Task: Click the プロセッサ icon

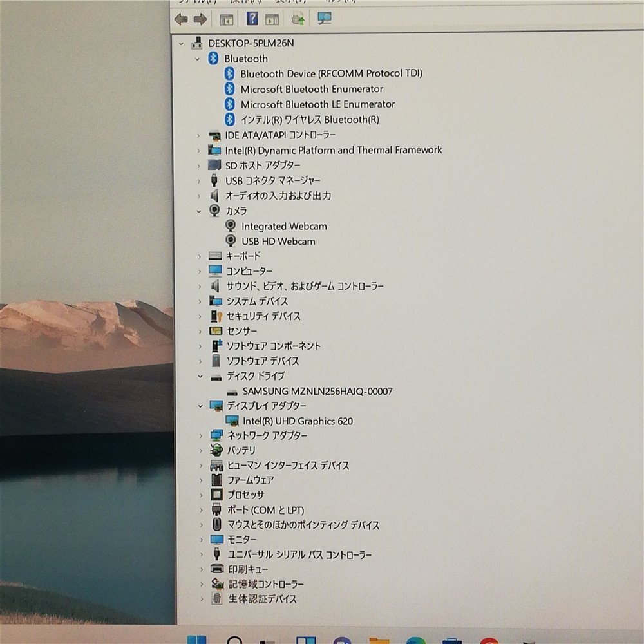Action: coord(217,495)
